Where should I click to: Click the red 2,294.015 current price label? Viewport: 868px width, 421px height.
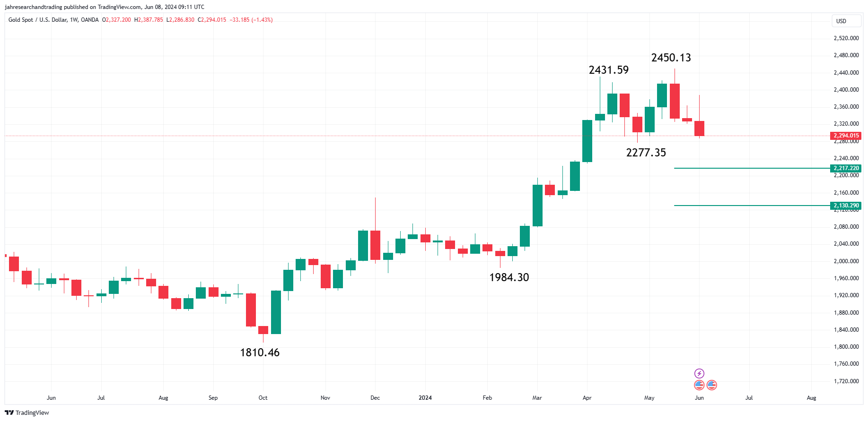click(x=846, y=136)
